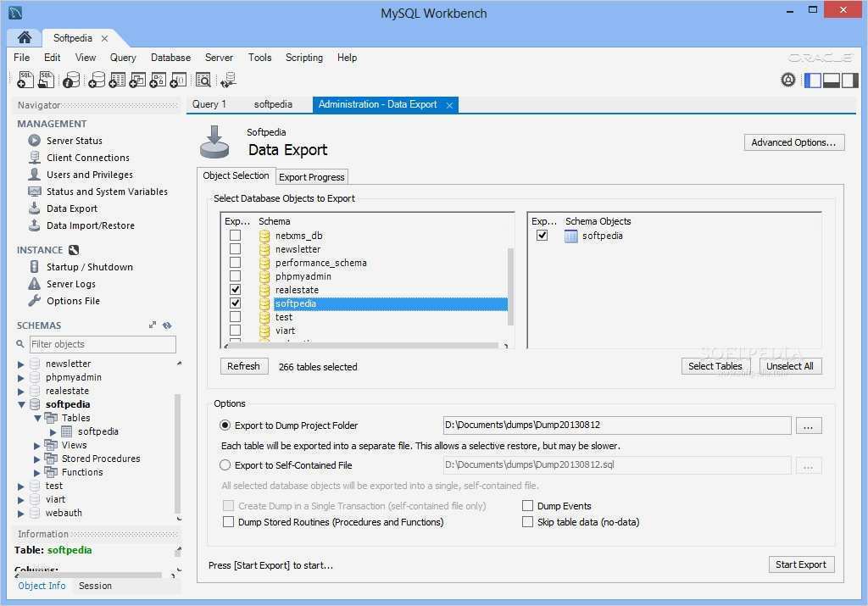
Task: Open the Database menu
Action: pyautogui.click(x=170, y=58)
